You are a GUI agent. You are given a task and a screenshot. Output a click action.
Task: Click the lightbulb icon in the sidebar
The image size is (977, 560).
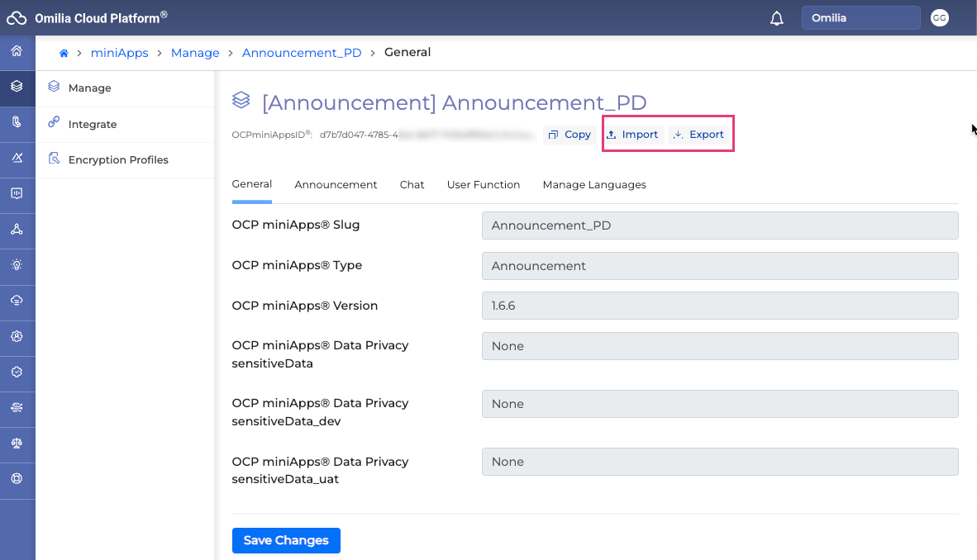17,265
